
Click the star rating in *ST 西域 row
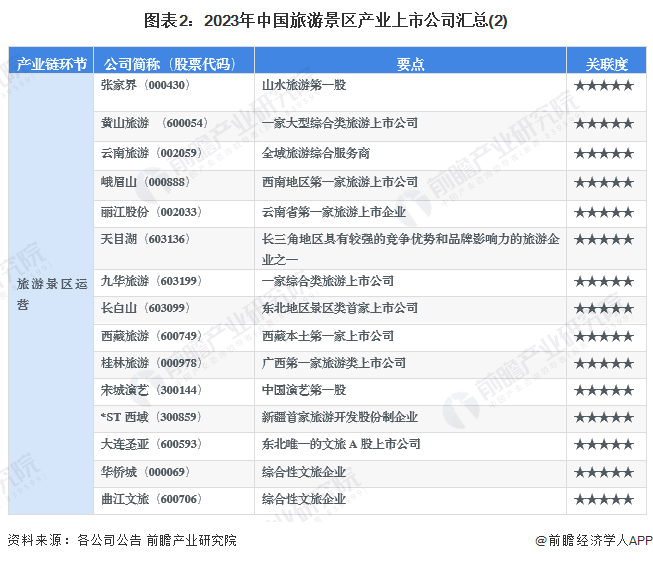point(604,417)
